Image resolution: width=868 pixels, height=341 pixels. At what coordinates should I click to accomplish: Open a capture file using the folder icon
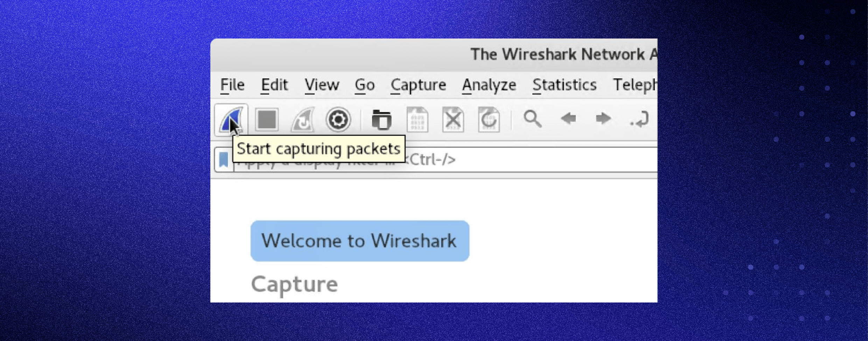(x=381, y=120)
